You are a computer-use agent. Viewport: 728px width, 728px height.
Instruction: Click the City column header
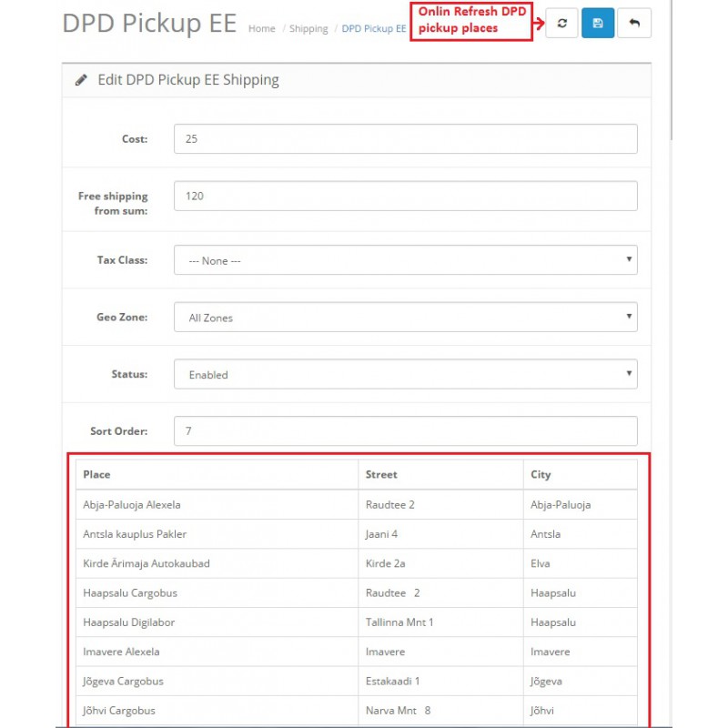pyautogui.click(x=541, y=474)
